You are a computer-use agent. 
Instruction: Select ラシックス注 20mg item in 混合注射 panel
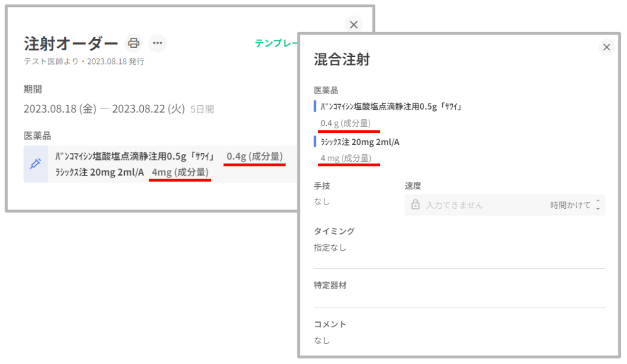[360, 142]
